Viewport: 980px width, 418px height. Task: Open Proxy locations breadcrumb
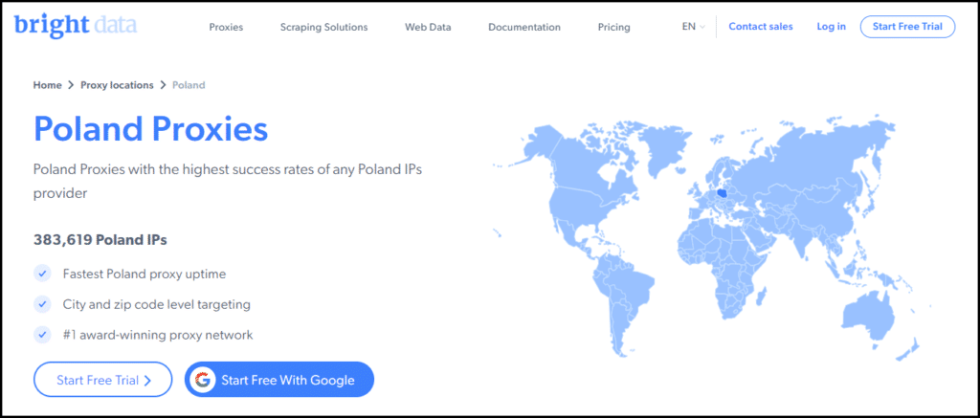coord(117,85)
